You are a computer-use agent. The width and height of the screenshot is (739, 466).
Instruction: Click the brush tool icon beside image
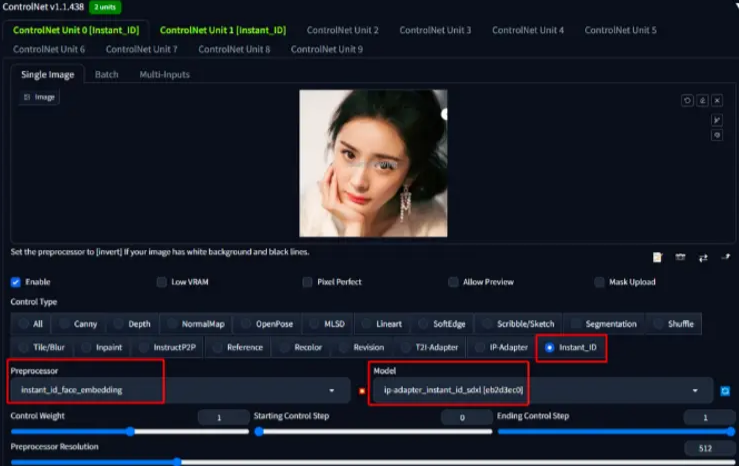[x=717, y=120]
